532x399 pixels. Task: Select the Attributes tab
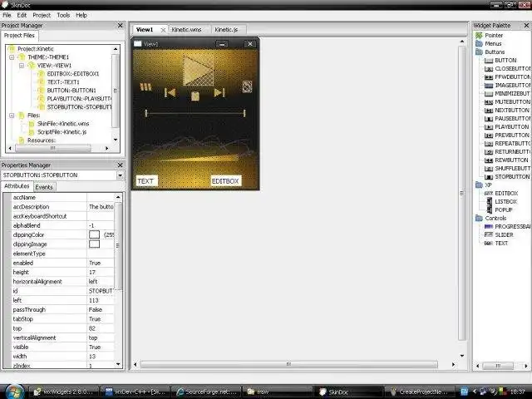coord(17,186)
